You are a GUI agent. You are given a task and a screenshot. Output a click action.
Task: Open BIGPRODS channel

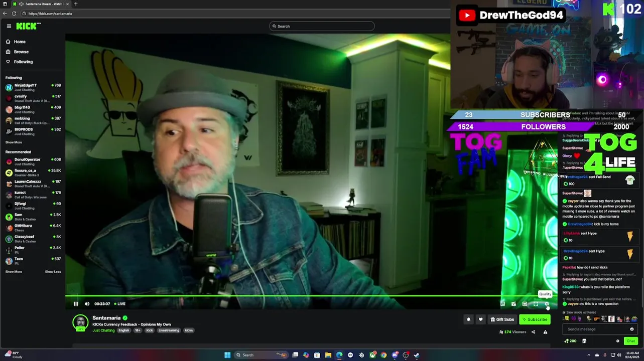click(x=33, y=131)
